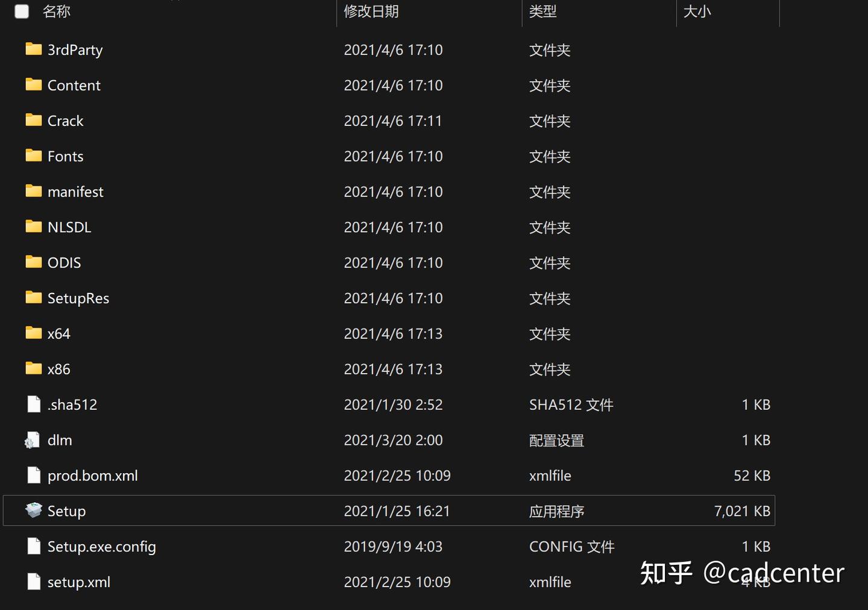The image size is (868, 610).
Task: Click the xmlfile type for prod.bom.xml
Action: [x=550, y=476]
